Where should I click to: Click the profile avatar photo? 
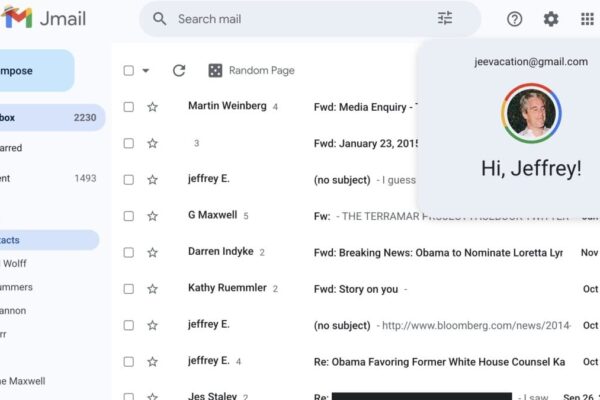pos(531,113)
